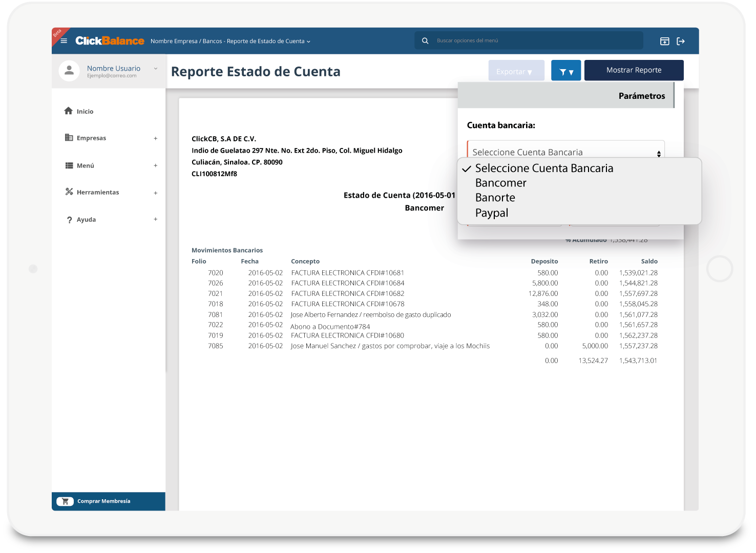The height and width of the screenshot is (553, 756).
Task: Pick the Paypal account option
Action: point(491,213)
